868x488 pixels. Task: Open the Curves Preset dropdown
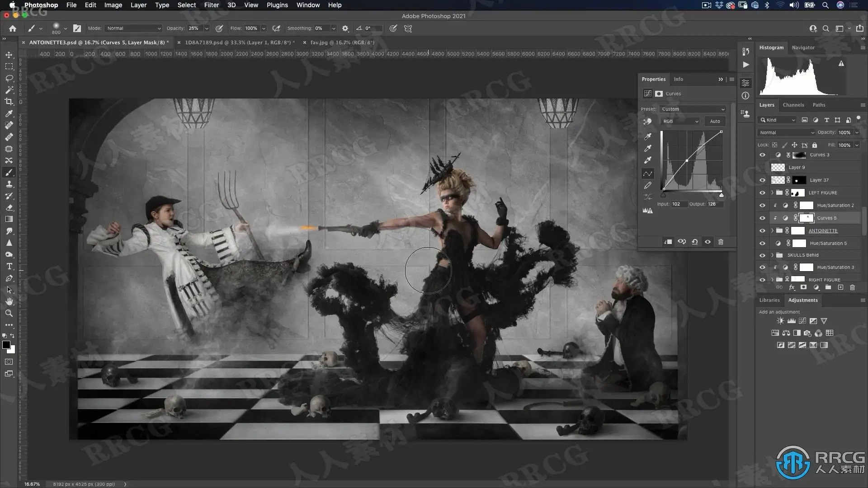[693, 109]
